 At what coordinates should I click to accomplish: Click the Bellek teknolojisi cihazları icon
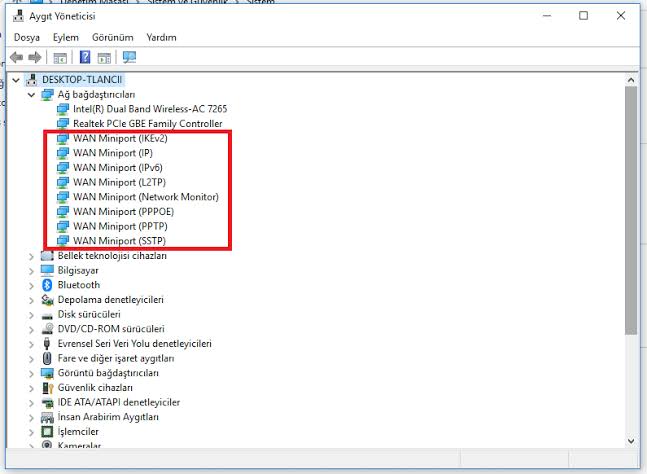click(x=47, y=256)
